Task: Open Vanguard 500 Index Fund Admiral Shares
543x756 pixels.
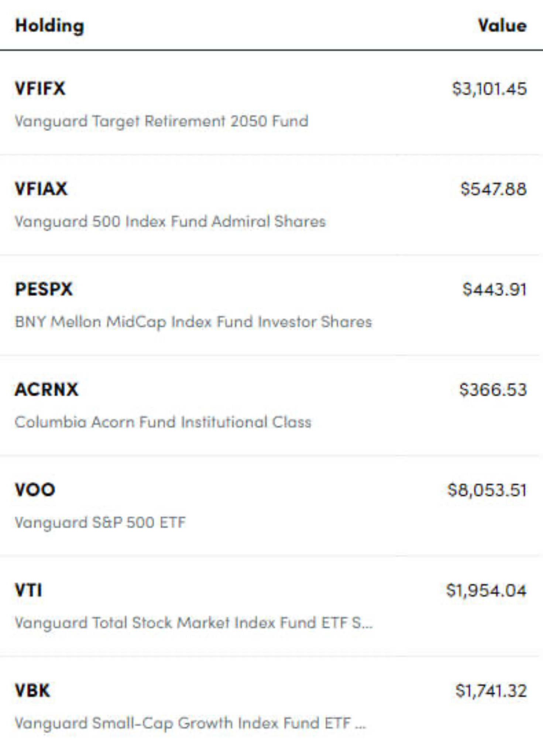Action: (170, 222)
